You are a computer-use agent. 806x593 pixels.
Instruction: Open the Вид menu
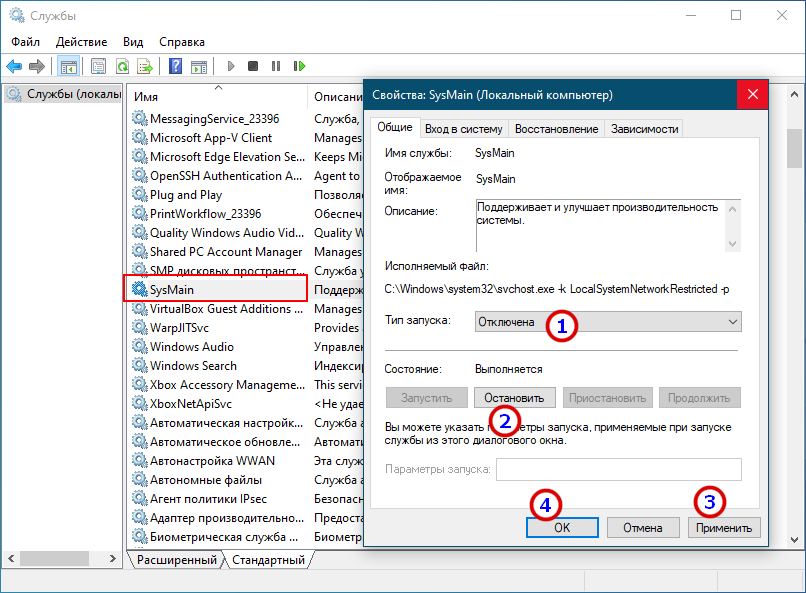(x=133, y=42)
